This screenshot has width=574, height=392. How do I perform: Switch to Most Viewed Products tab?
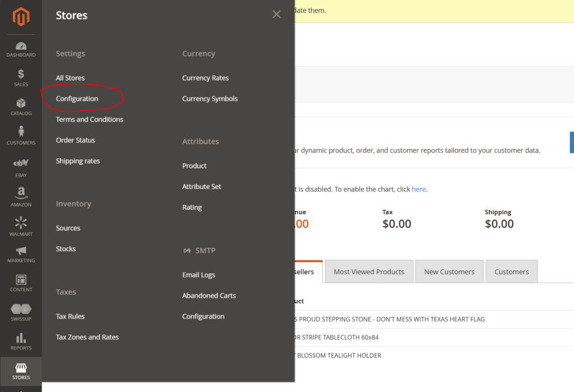pos(369,271)
